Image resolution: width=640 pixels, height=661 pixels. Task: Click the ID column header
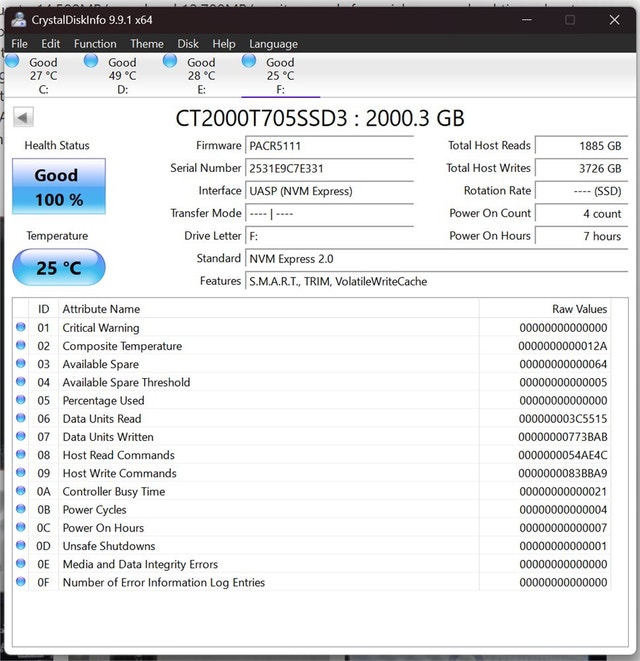coord(43,309)
